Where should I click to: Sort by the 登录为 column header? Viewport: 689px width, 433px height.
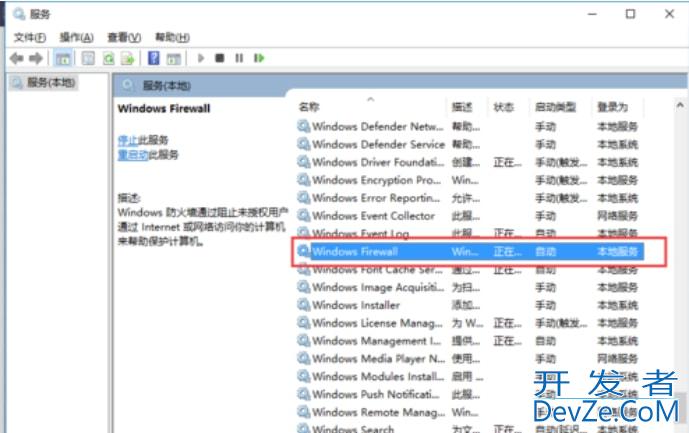click(x=612, y=107)
